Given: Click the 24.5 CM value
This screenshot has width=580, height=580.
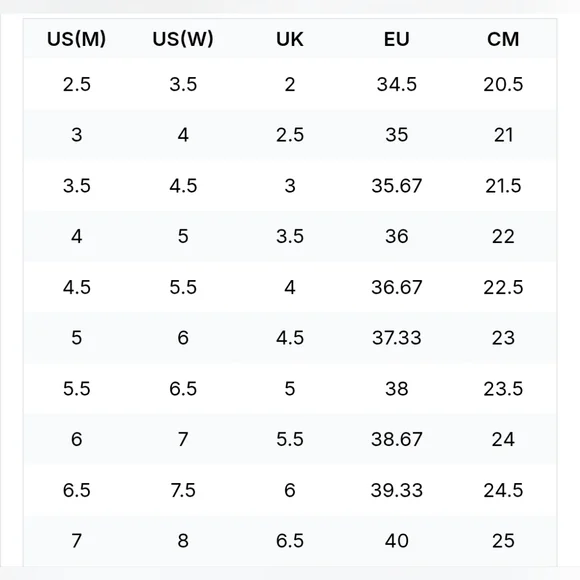Looking at the screenshot, I should 503,490.
